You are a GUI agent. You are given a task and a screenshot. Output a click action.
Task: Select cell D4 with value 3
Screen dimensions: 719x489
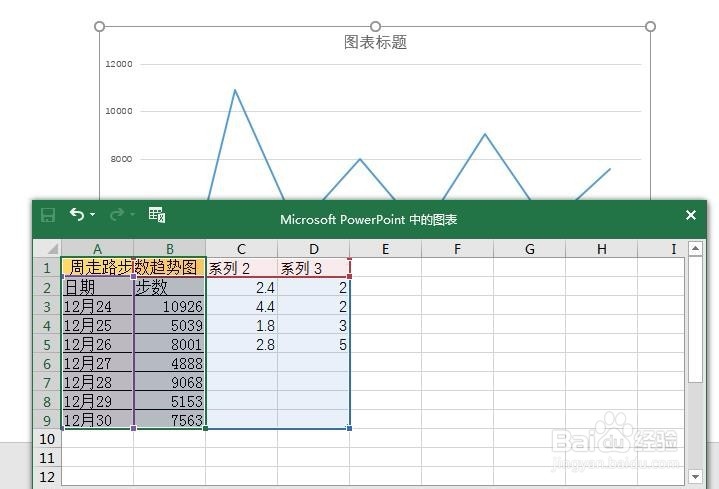pyautogui.click(x=314, y=325)
